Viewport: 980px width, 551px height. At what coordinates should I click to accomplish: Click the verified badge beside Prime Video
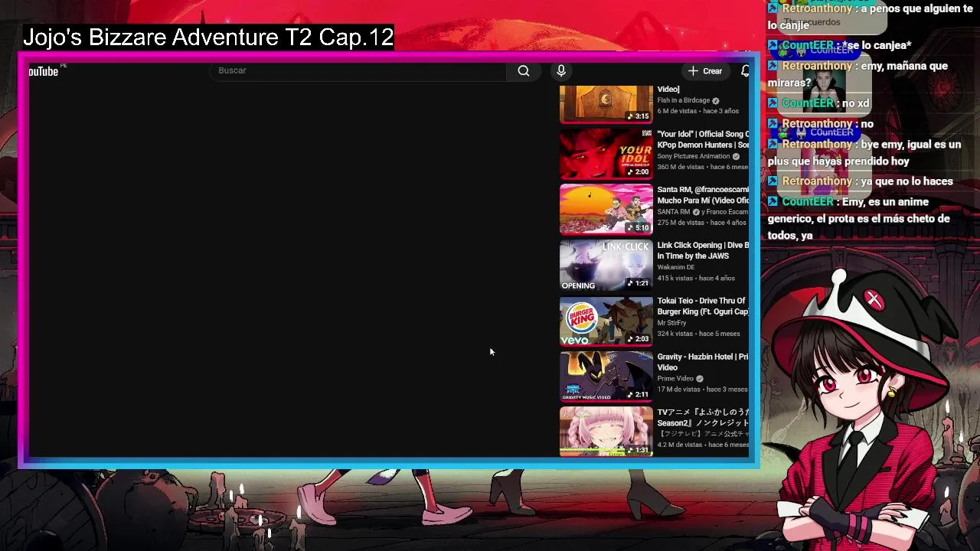(699, 379)
